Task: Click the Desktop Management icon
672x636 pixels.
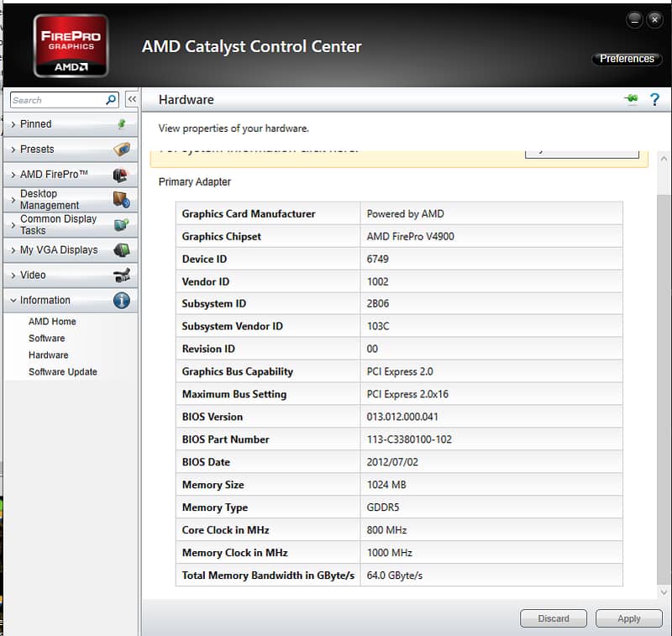Action: tap(121, 200)
